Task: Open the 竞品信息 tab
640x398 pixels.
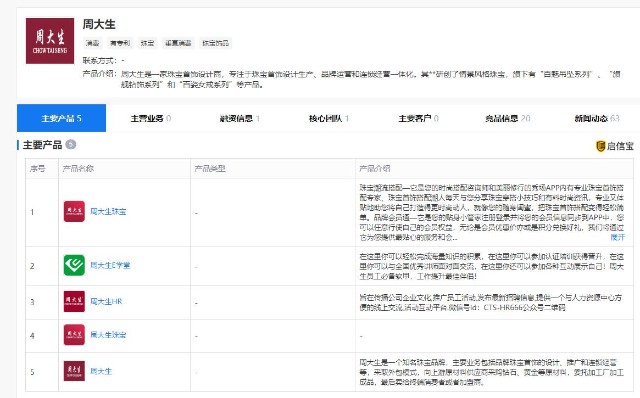Action: 507,118
